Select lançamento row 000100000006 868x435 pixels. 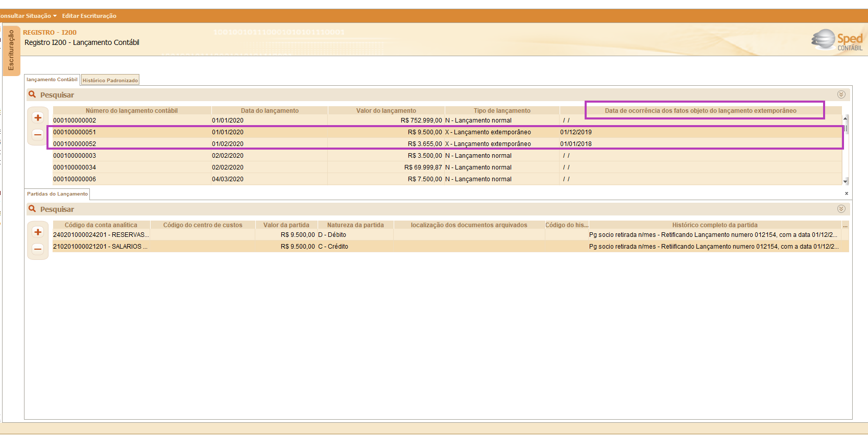point(447,179)
